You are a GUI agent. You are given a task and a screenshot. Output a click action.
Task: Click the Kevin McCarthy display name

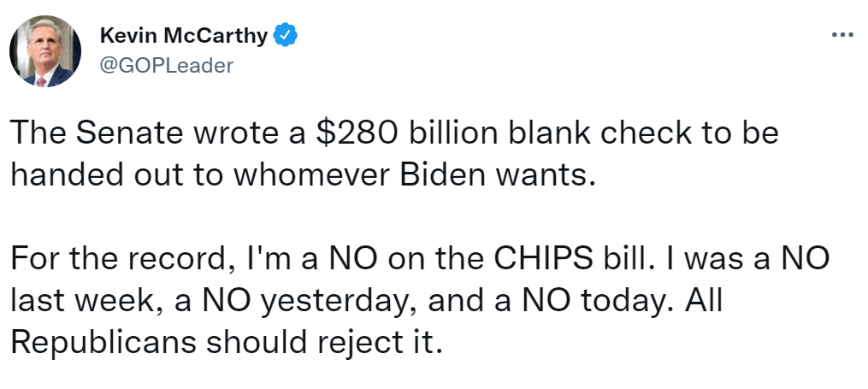pos(183,36)
